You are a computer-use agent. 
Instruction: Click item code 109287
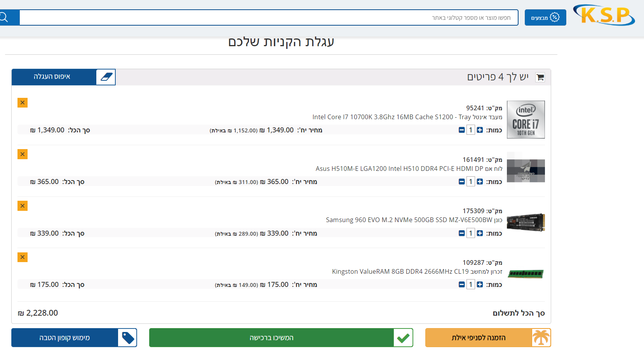(473, 262)
